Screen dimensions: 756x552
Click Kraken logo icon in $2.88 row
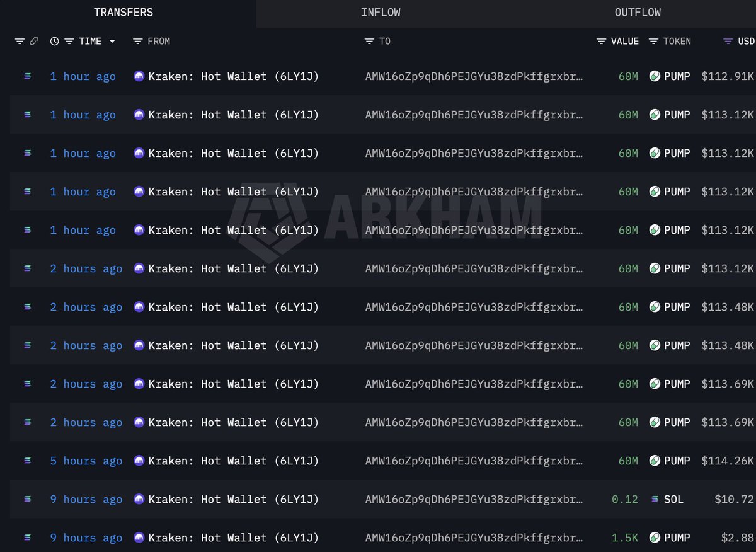pos(139,538)
